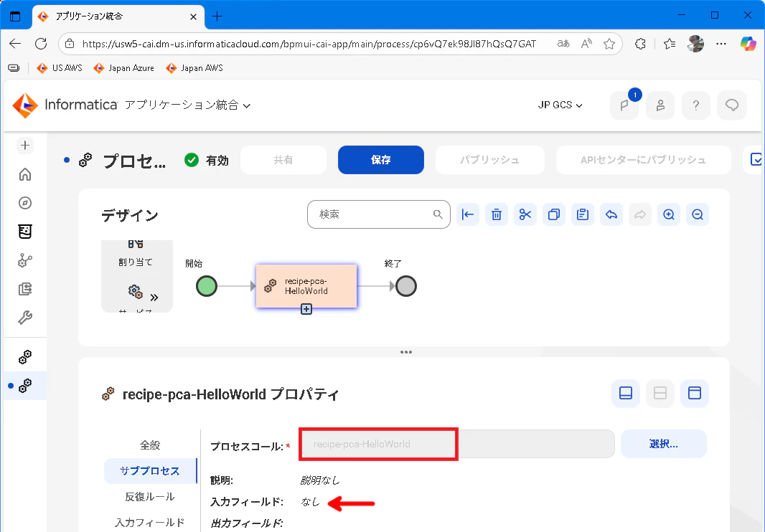The width and height of the screenshot is (765, 532).
Task: Click the New plus icon in sidebar
Action: coord(25,146)
